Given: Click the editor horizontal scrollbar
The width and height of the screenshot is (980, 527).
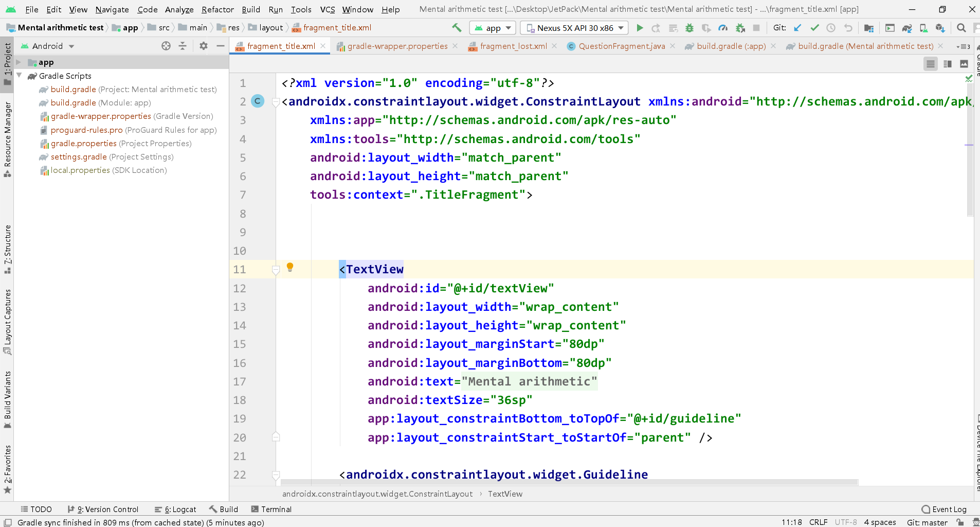Looking at the screenshot, I should [x=569, y=482].
